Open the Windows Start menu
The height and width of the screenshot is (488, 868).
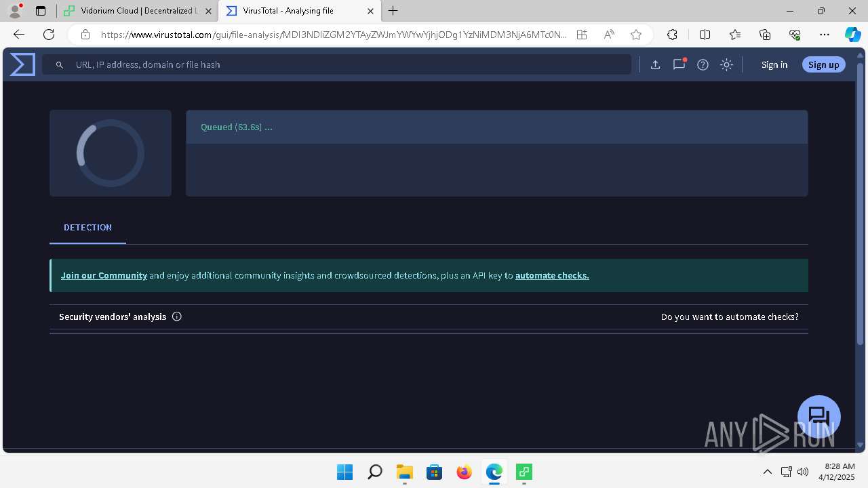point(345,472)
